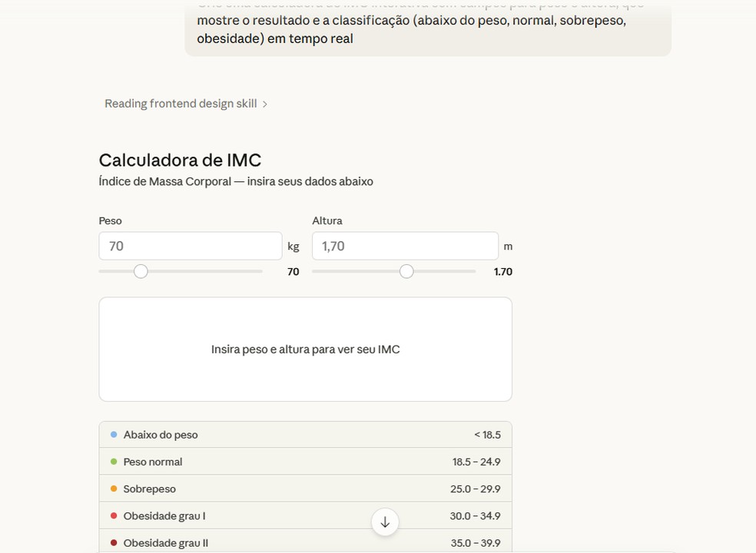This screenshot has height=553, width=756.
Task: Click the user prompt message bubble
Action: tap(427, 31)
